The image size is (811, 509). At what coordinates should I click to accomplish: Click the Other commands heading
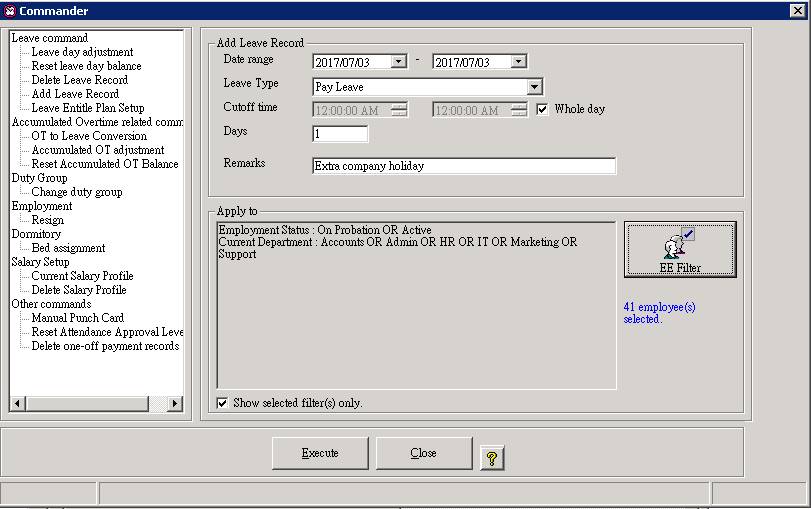[x=51, y=304]
